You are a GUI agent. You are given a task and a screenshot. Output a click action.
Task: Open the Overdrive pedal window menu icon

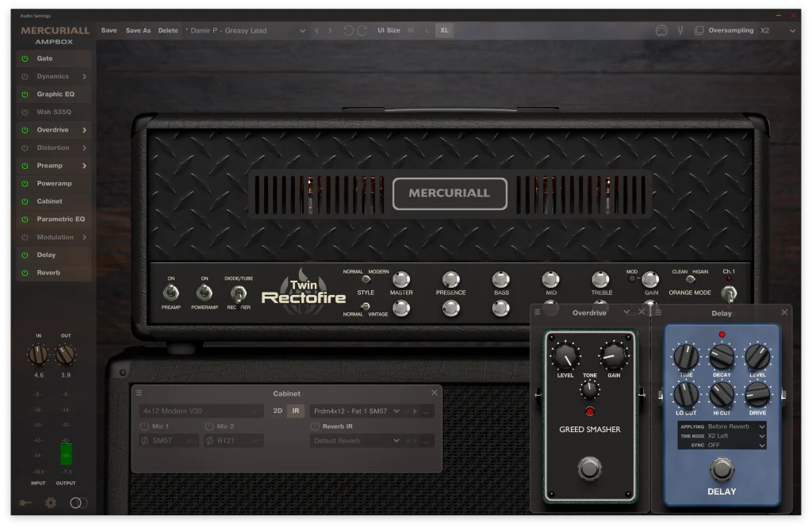pyautogui.click(x=537, y=312)
